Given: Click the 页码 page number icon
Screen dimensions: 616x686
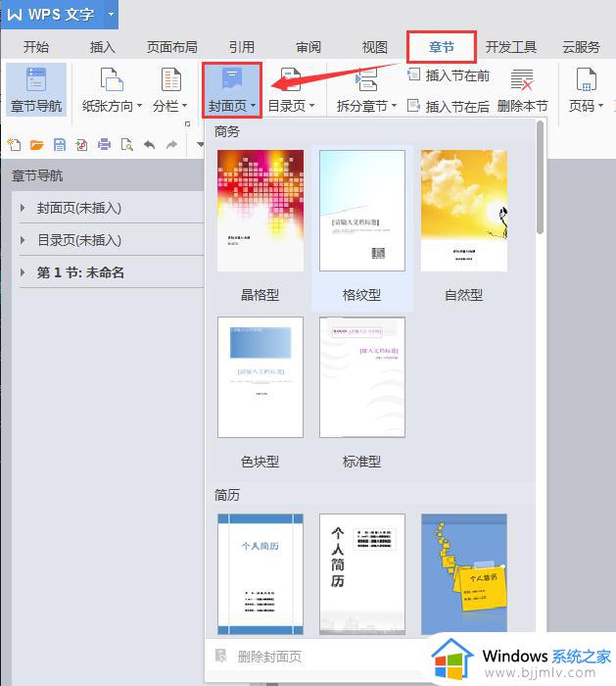Looking at the screenshot, I should pyautogui.click(x=587, y=79).
